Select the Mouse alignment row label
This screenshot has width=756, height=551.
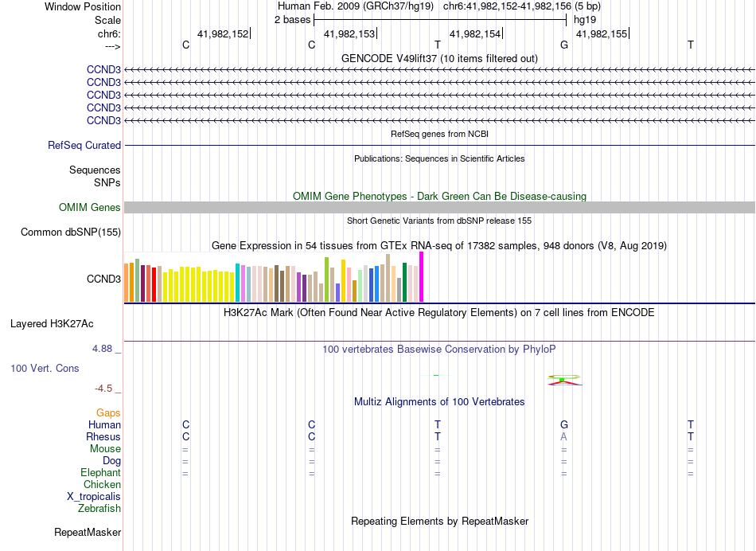[105, 449]
